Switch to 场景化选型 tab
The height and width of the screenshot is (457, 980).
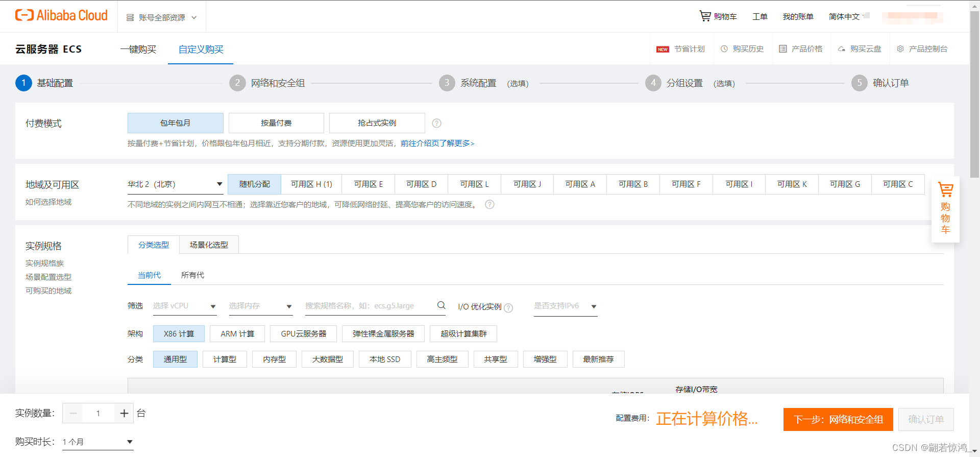pos(209,245)
